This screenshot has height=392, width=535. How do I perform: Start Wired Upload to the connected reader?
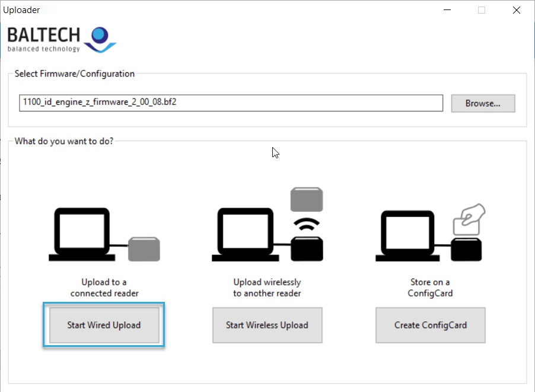pos(104,325)
